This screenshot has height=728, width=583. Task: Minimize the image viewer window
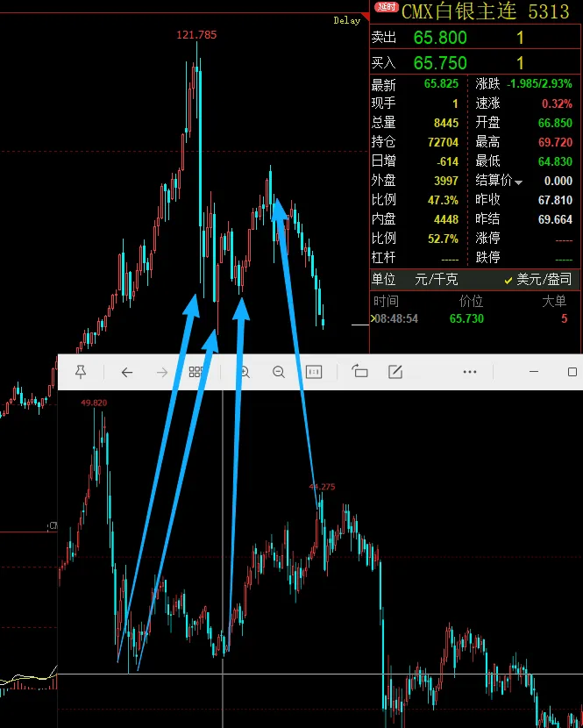[x=534, y=372]
